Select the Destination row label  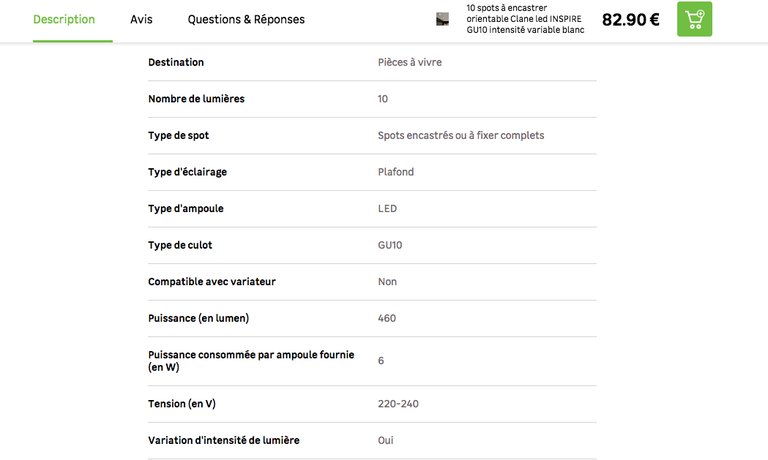[176, 62]
